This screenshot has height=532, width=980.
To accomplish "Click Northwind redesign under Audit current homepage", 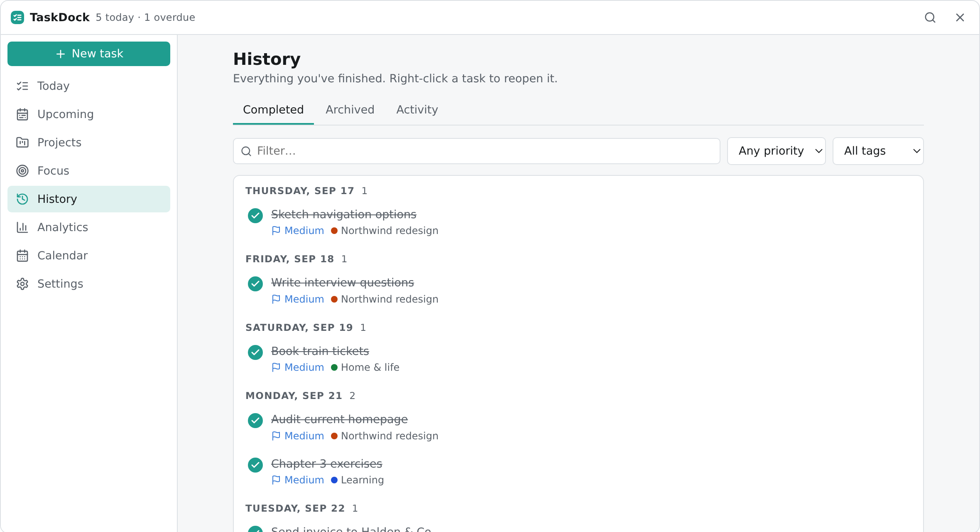I will point(390,436).
